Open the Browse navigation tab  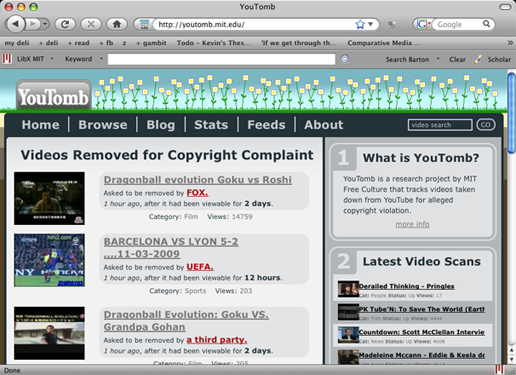tap(103, 125)
